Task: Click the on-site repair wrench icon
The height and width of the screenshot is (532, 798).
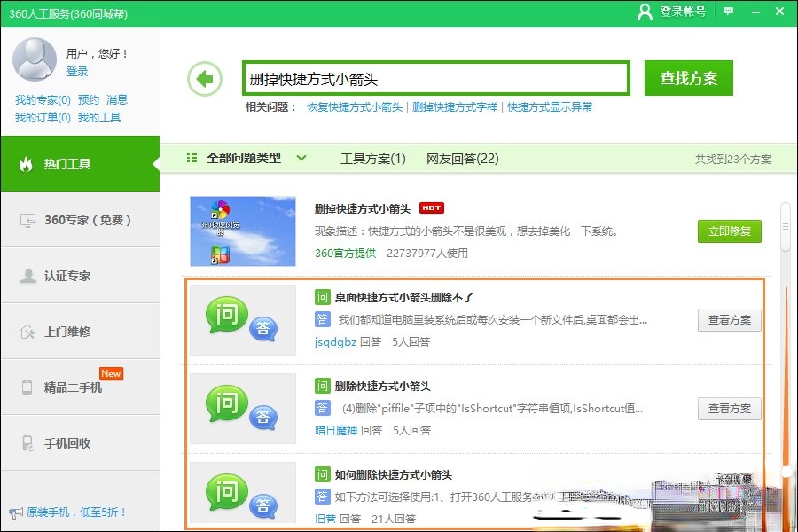Action: (x=27, y=332)
